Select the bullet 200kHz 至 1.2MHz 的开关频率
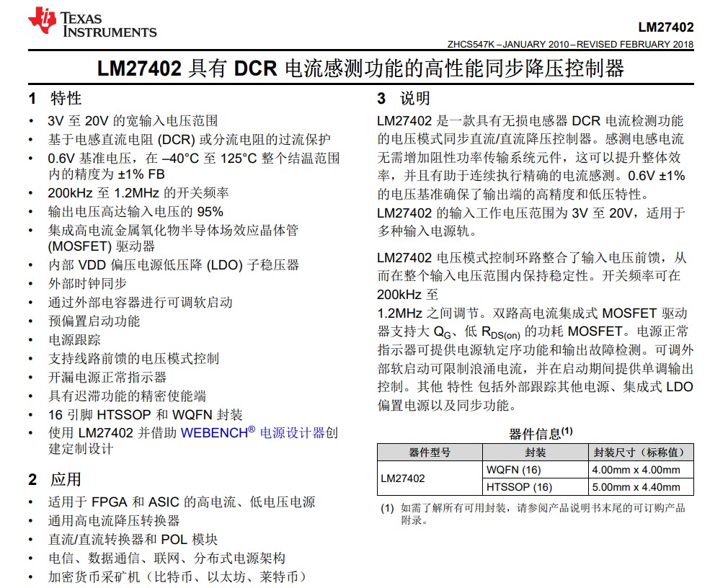 (138, 192)
